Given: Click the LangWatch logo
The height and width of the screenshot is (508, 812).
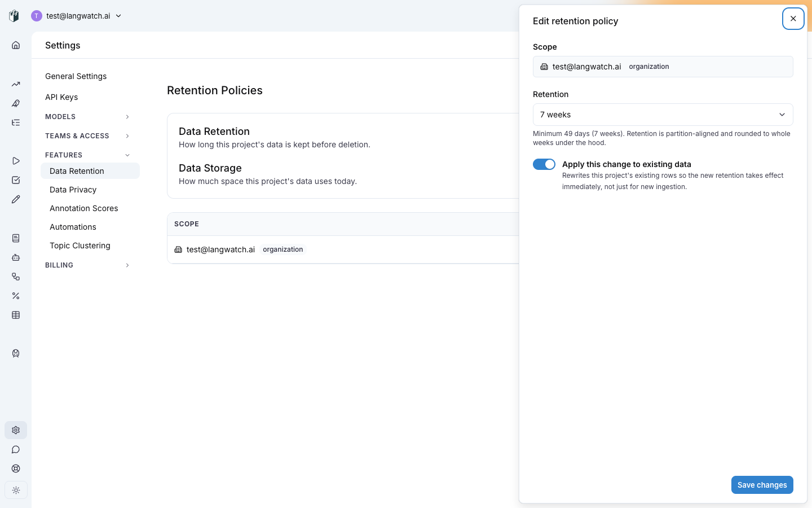Looking at the screenshot, I should 14,16.
